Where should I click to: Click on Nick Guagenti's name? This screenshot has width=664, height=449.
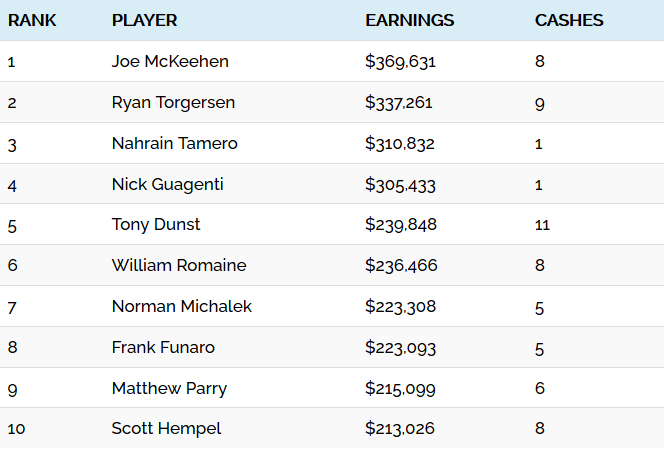(167, 185)
